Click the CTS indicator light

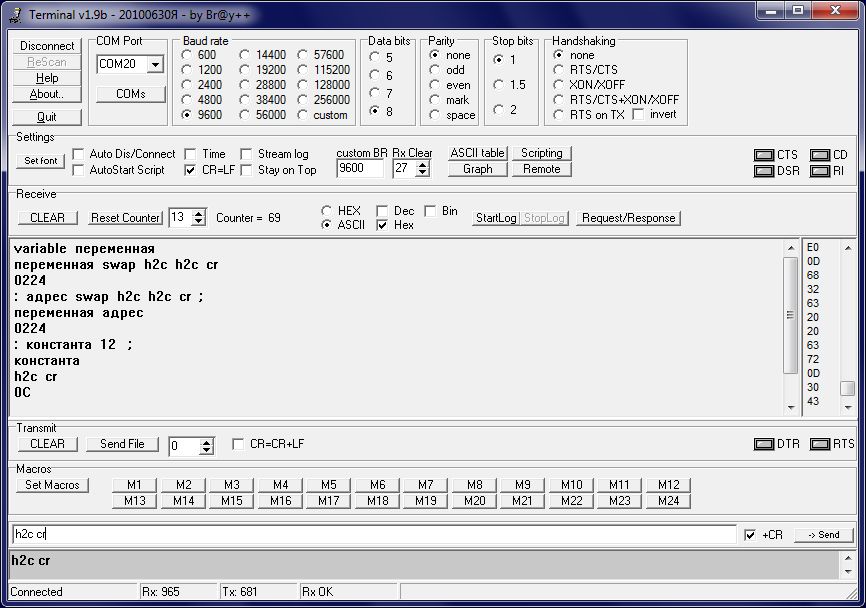pos(764,155)
